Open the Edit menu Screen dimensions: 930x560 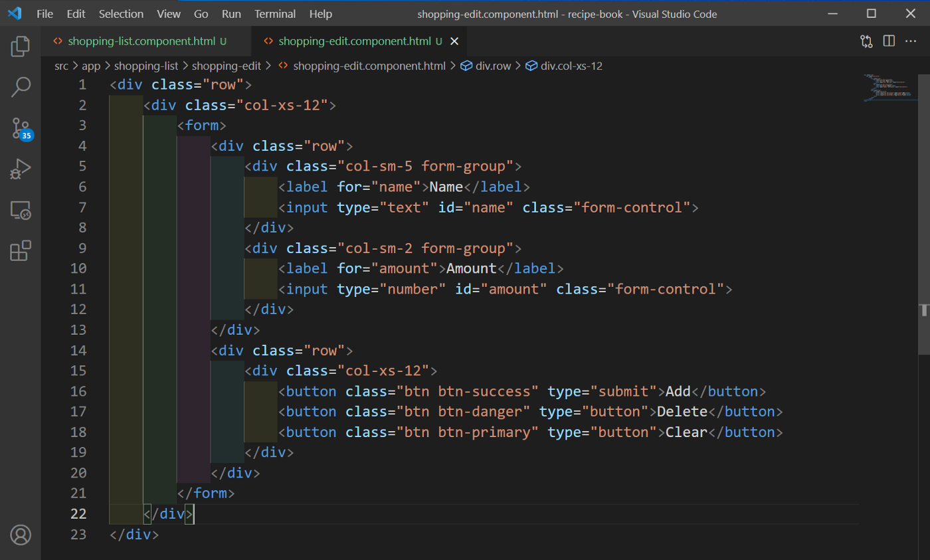coord(76,13)
